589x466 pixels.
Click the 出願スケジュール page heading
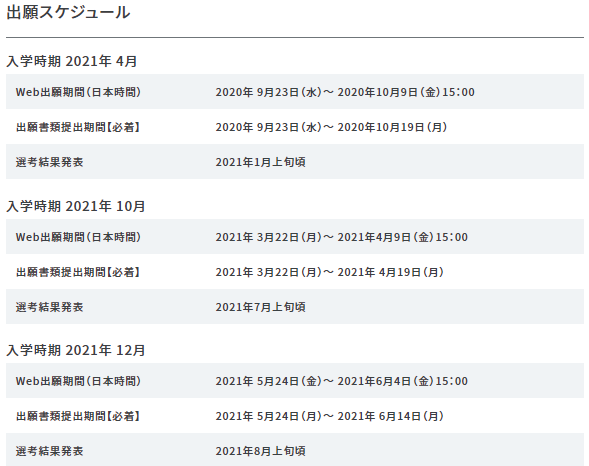[68, 12]
